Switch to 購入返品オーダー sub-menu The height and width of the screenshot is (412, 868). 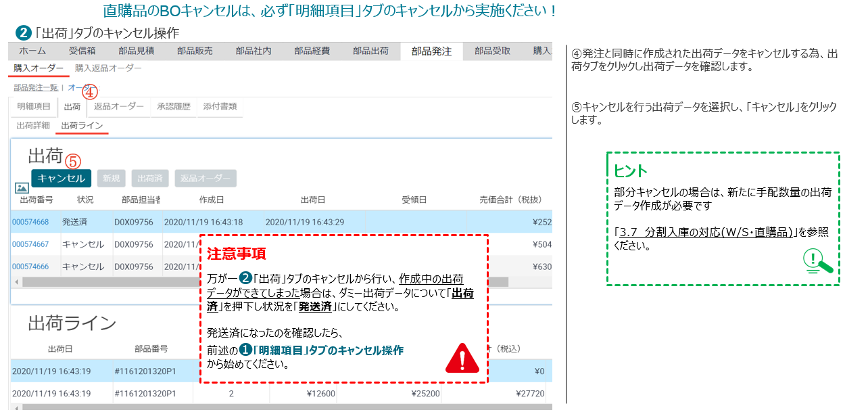(108, 68)
